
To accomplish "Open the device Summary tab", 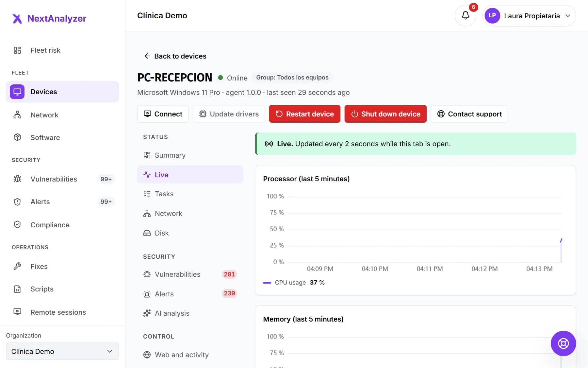I will click(190, 155).
